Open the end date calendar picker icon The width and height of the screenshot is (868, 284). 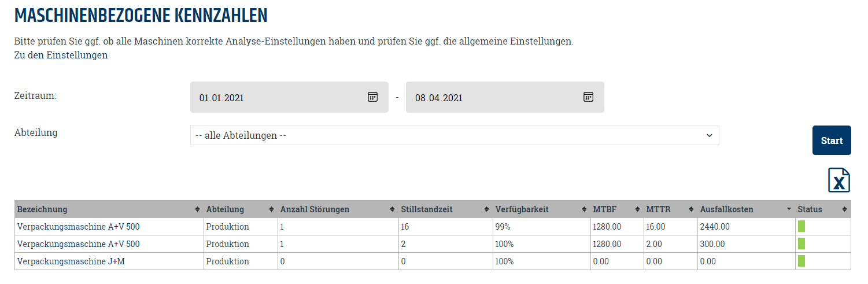point(588,97)
